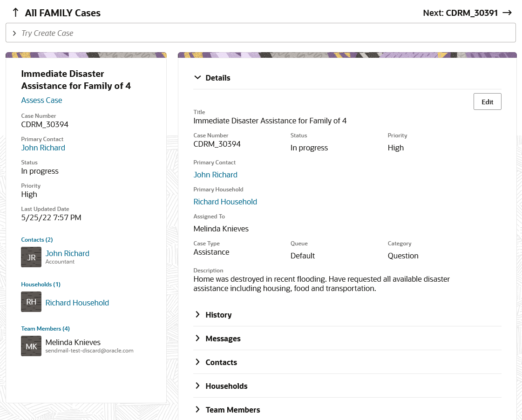Click the right arrow next to CDRM_30391
Screen dimensions: 522x420
(507, 13)
